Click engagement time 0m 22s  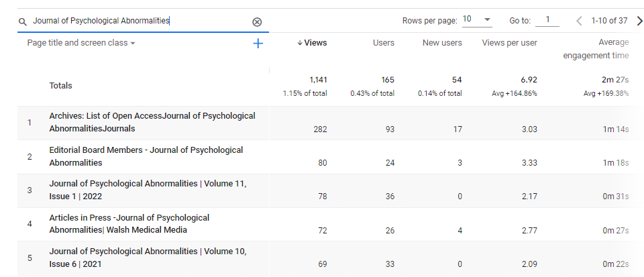click(616, 264)
